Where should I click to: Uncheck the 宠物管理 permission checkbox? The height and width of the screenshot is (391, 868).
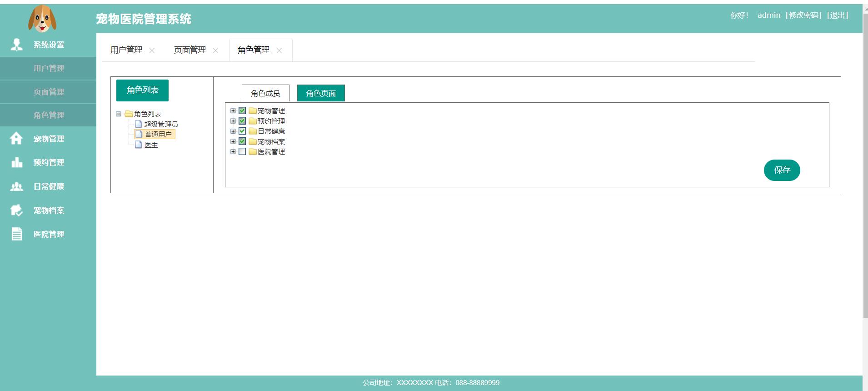point(242,110)
